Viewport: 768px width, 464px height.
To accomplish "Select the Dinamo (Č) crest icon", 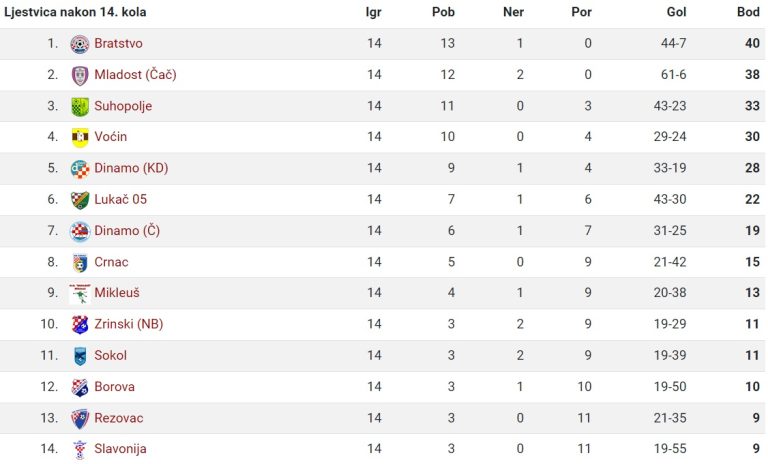I will (x=80, y=231).
